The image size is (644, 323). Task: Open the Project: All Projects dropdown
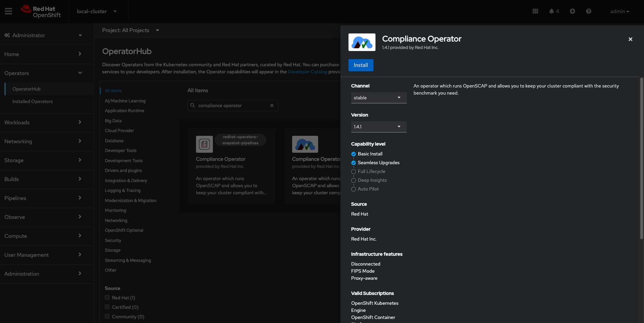point(131,30)
